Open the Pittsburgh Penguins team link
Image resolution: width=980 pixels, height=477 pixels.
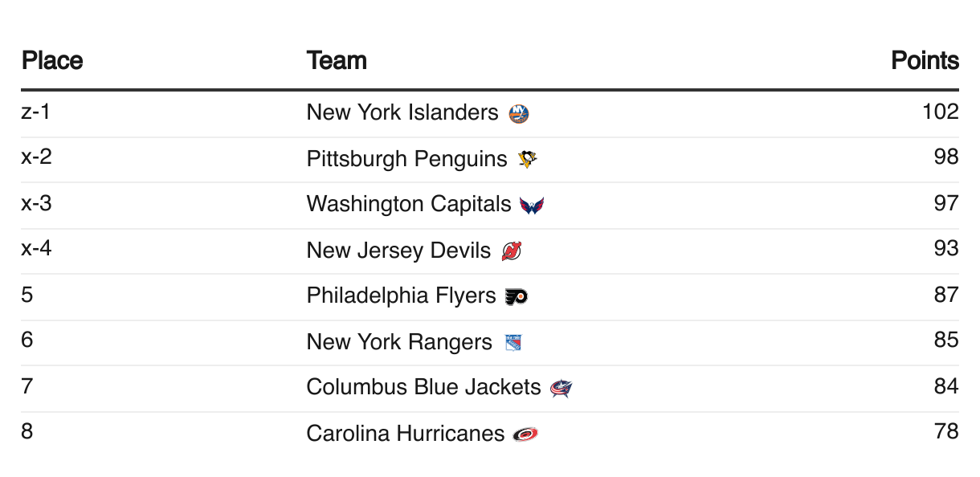(406, 159)
